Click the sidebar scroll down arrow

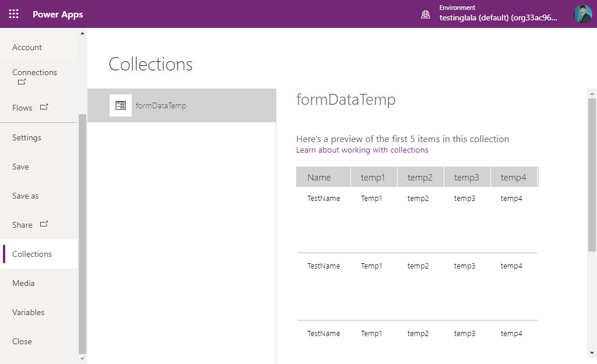[82, 359]
